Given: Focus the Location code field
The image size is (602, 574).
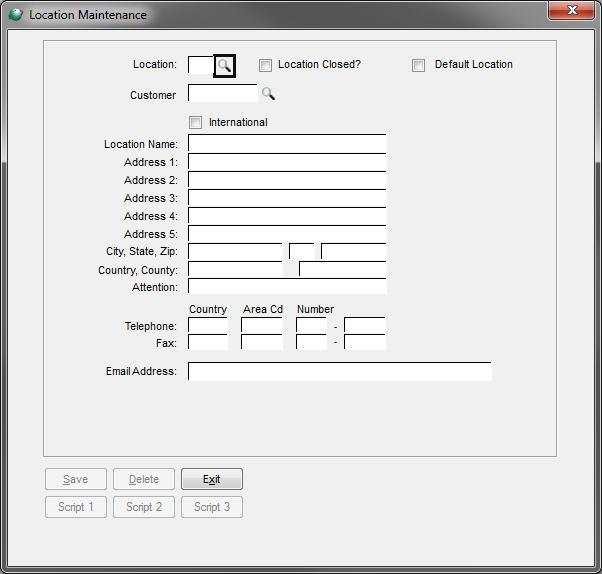Looking at the screenshot, I should tap(201, 65).
